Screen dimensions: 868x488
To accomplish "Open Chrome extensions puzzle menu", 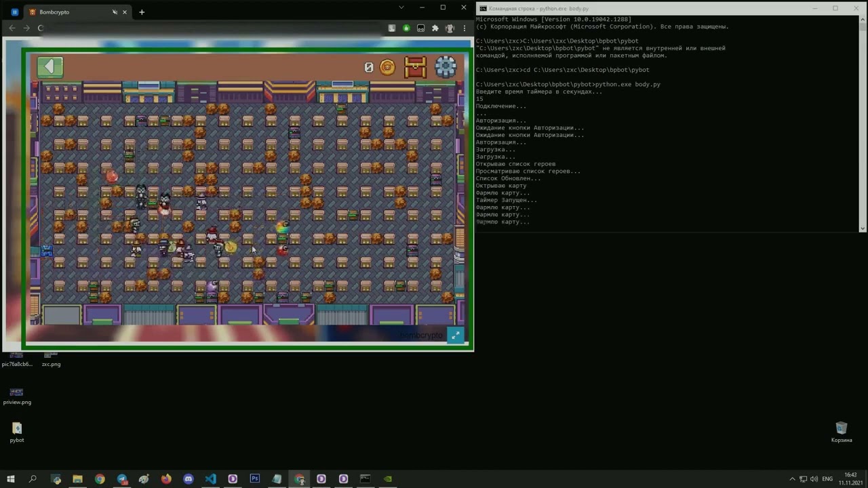I will pyautogui.click(x=435, y=28).
